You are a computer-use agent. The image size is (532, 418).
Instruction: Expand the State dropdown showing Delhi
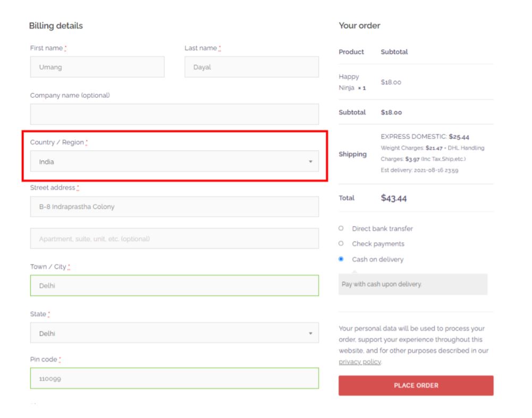(174, 333)
